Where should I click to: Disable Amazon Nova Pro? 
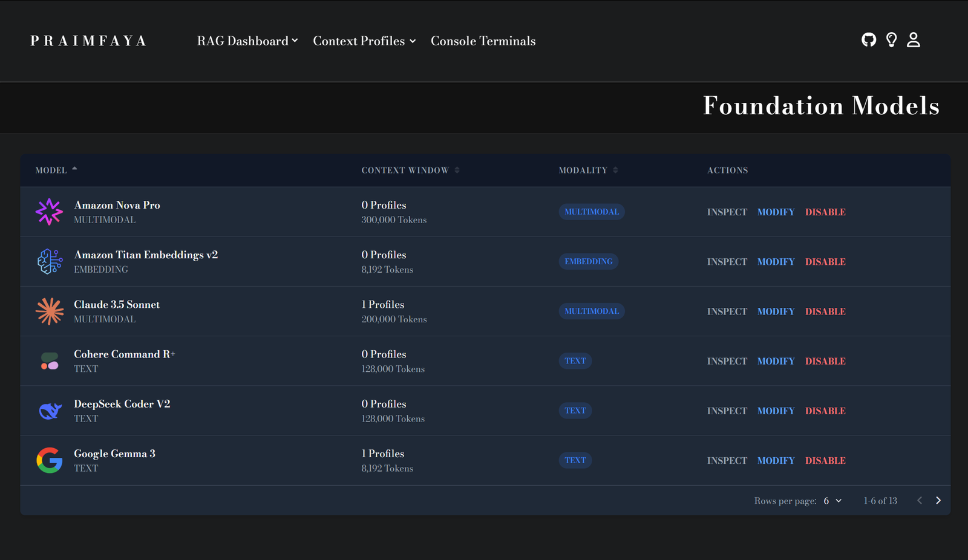(825, 212)
